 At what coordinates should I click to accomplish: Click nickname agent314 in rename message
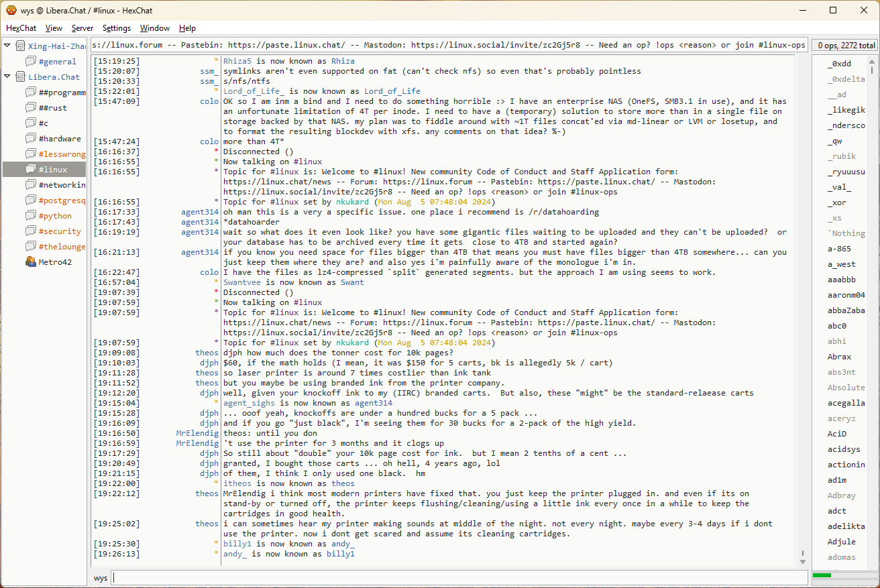[x=373, y=403]
